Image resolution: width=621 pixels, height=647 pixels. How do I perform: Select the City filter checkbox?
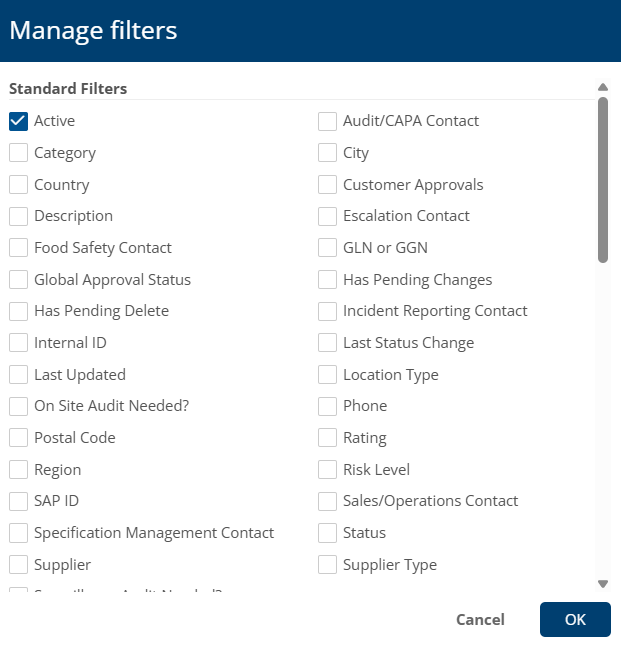pos(327,153)
